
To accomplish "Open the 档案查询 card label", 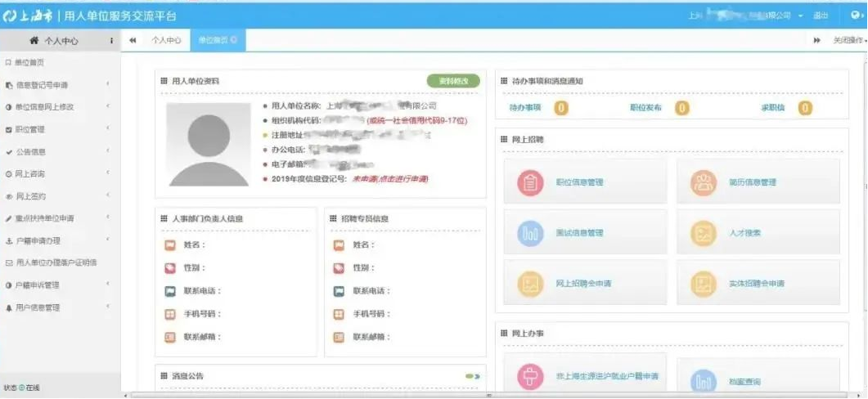I will tap(744, 382).
